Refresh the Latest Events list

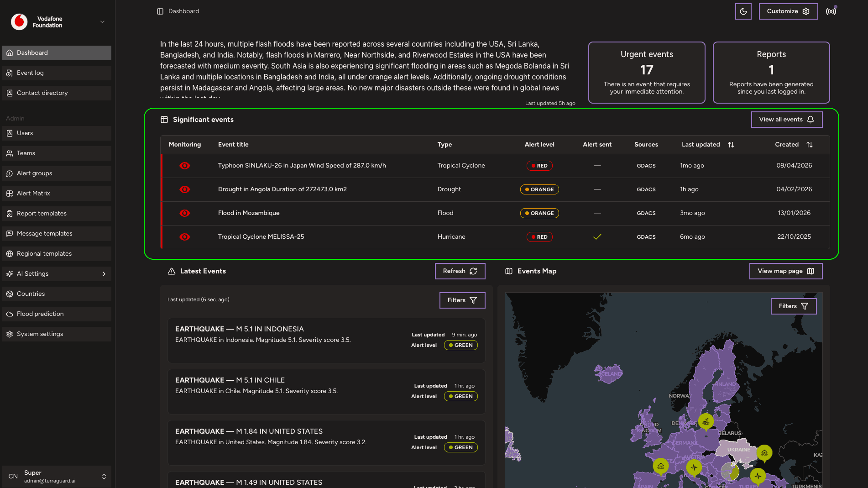460,271
